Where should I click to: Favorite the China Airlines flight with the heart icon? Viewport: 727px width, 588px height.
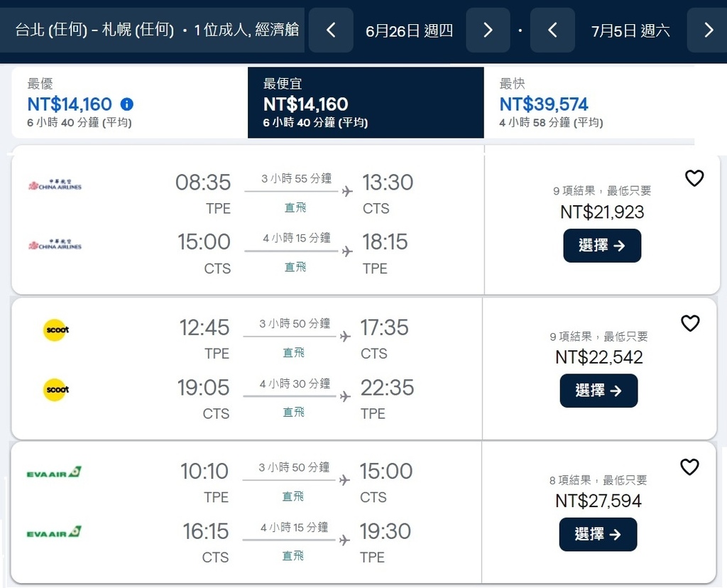[x=694, y=178]
